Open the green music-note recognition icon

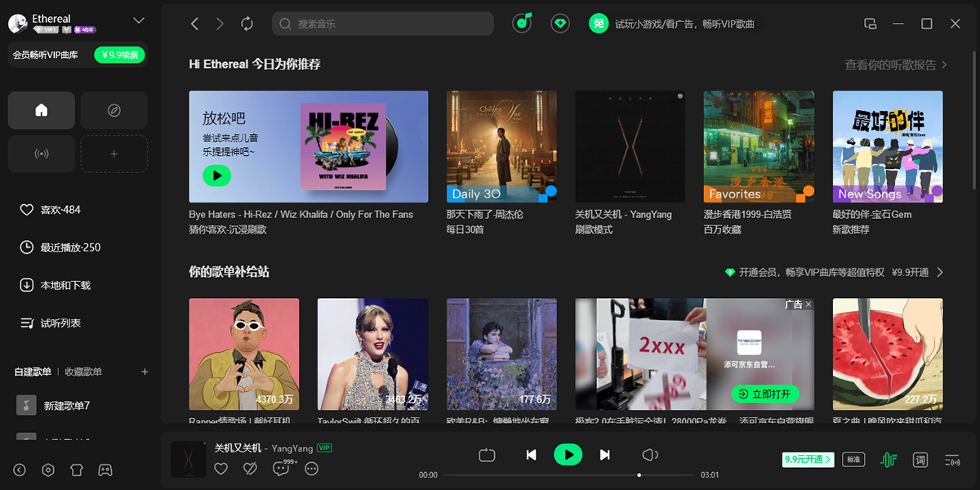coord(523,23)
